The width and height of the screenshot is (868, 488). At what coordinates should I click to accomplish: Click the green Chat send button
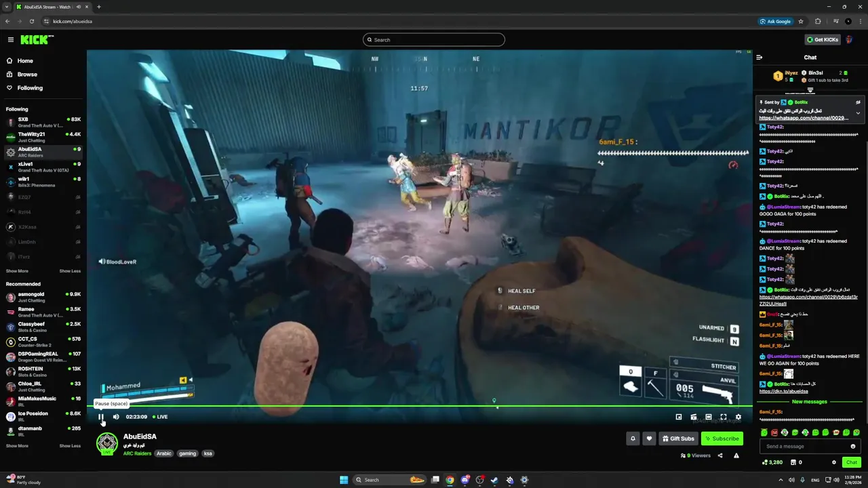click(x=852, y=462)
